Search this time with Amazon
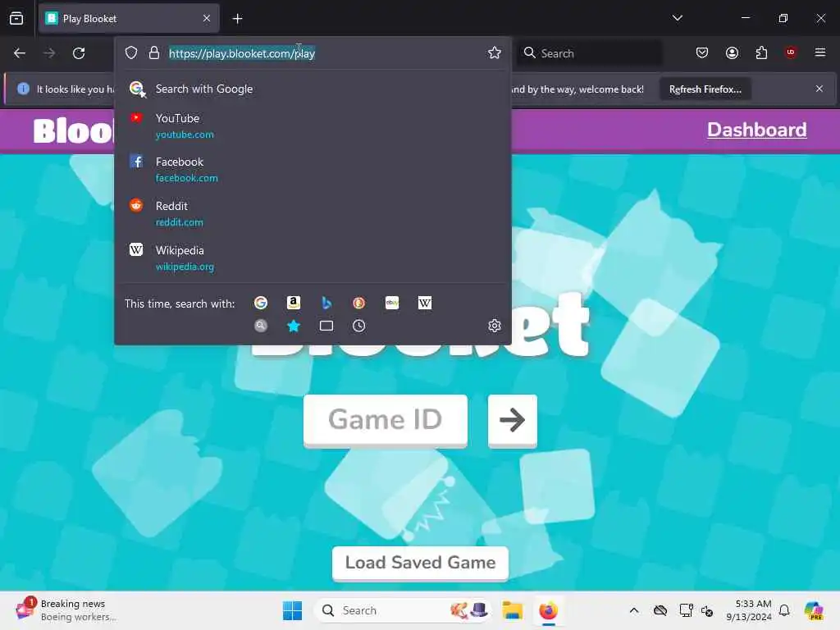 pyautogui.click(x=293, y=304)
